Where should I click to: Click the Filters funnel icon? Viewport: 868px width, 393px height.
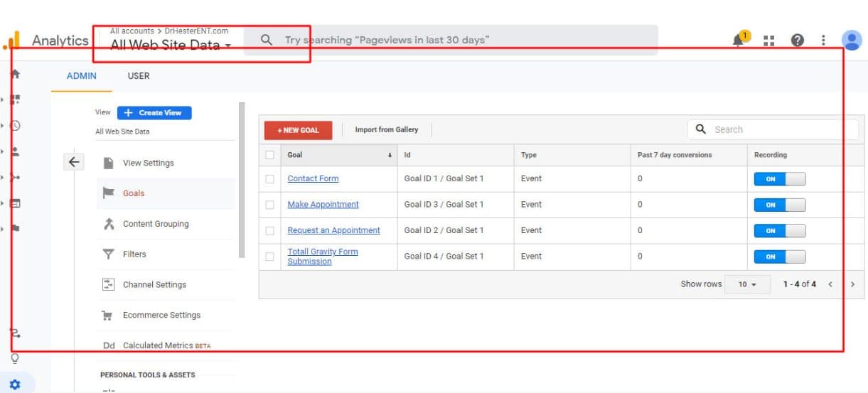(109, 254)
